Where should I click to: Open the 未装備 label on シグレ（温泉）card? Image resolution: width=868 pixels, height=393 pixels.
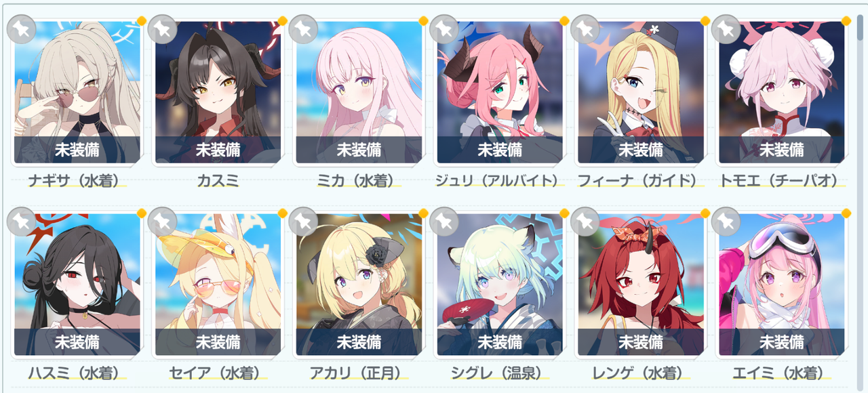[500, 342]
